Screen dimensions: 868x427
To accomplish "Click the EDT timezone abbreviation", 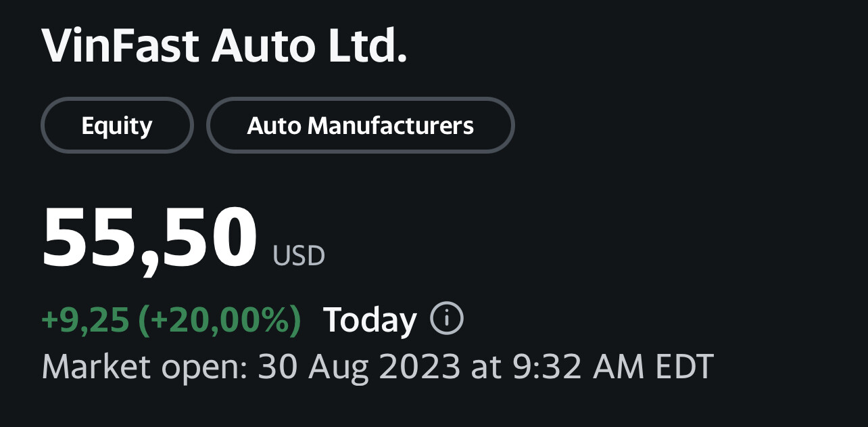I will click(x=684, y=367).
